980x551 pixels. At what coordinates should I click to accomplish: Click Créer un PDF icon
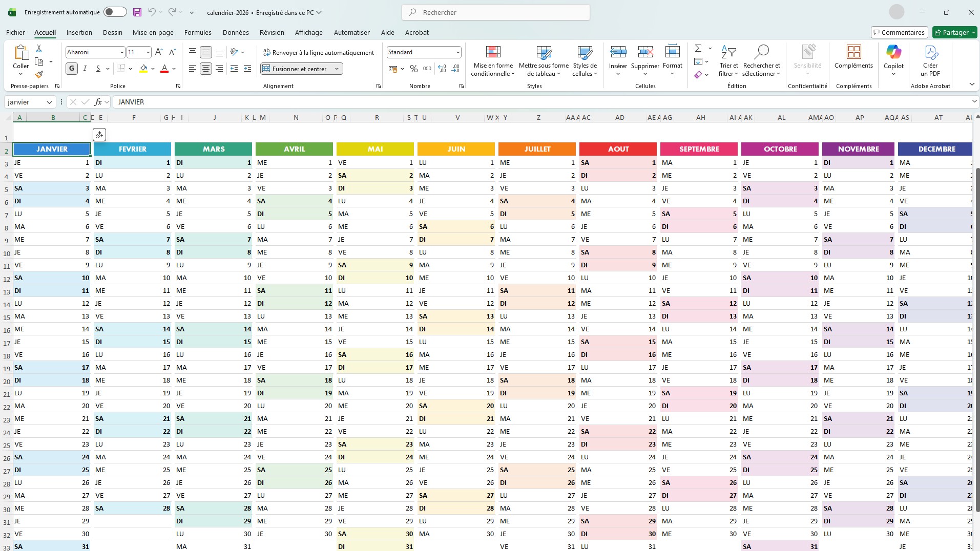point(930,60)
